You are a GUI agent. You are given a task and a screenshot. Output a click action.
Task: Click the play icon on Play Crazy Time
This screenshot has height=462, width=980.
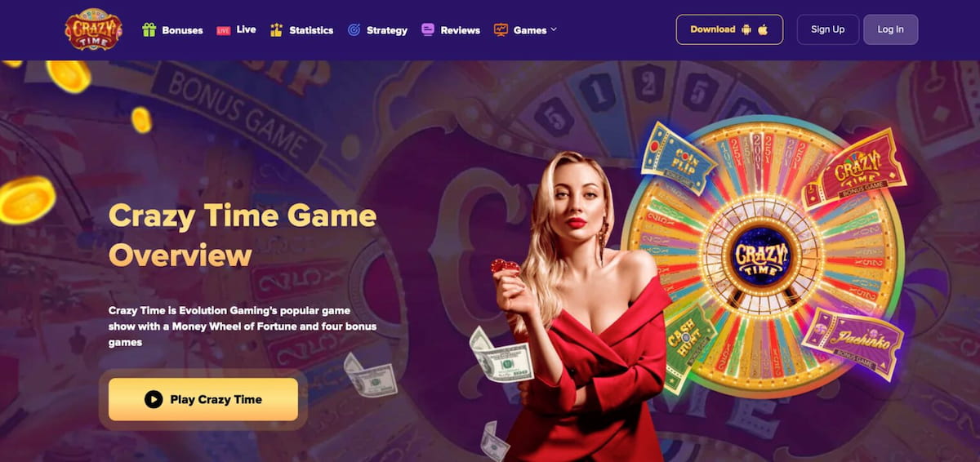(x=154, y=399)
